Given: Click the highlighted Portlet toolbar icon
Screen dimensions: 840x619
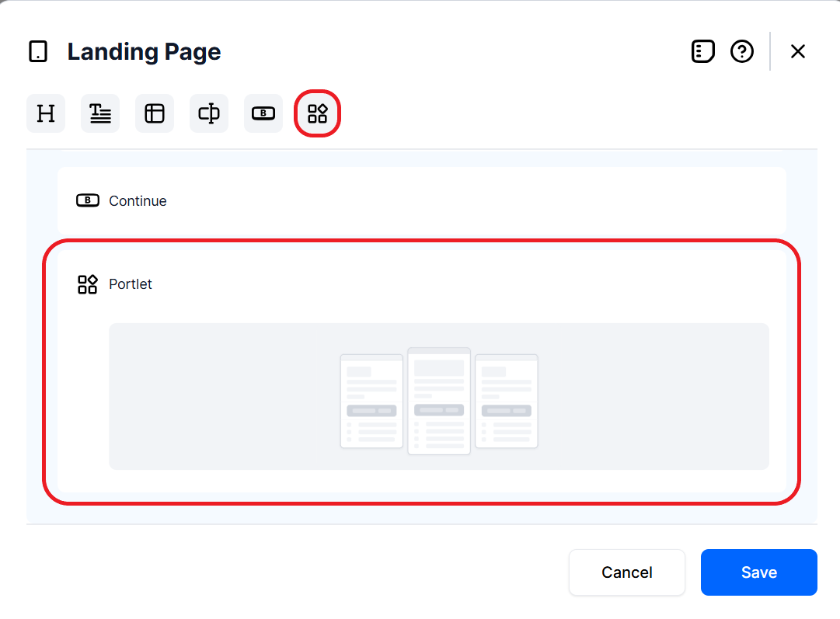Looking at the screenshot, I should pos(318,114).
